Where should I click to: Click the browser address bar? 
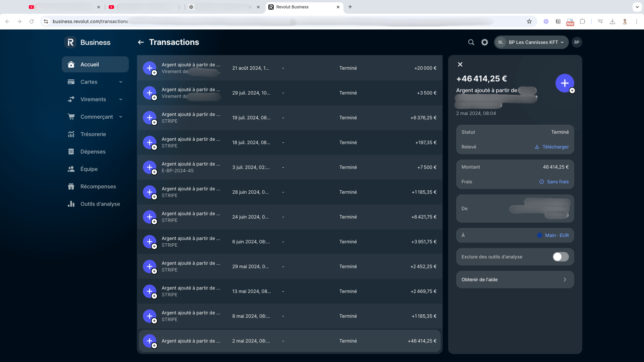click(288, 21)
